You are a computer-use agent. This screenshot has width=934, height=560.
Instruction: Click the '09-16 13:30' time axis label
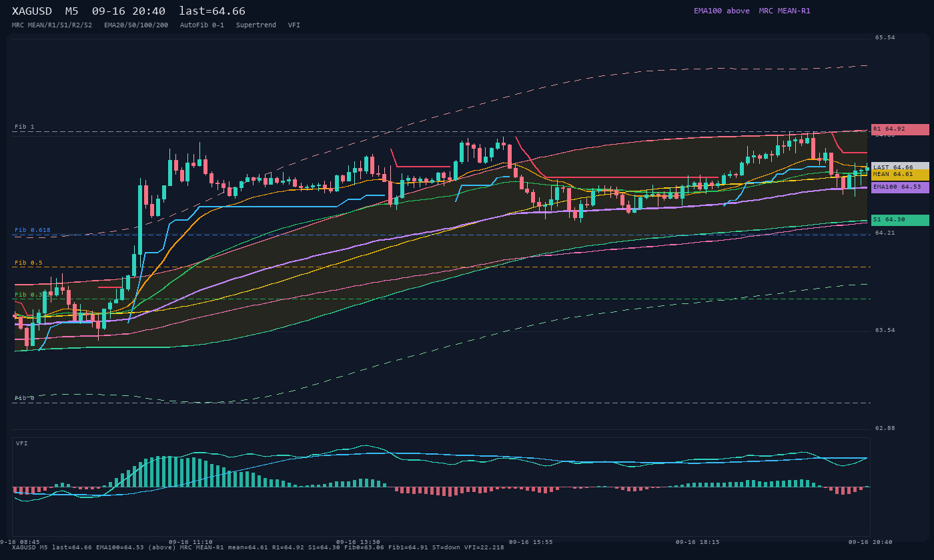[358, 542]
